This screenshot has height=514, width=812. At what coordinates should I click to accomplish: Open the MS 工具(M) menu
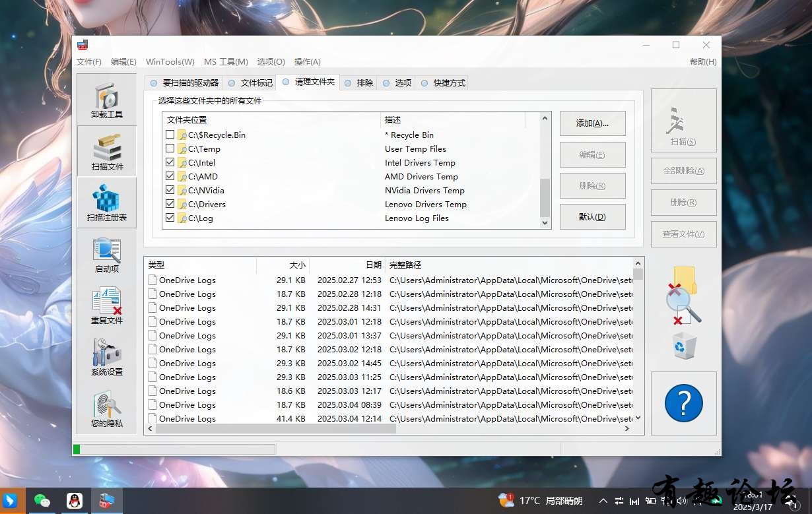point(226,61)
